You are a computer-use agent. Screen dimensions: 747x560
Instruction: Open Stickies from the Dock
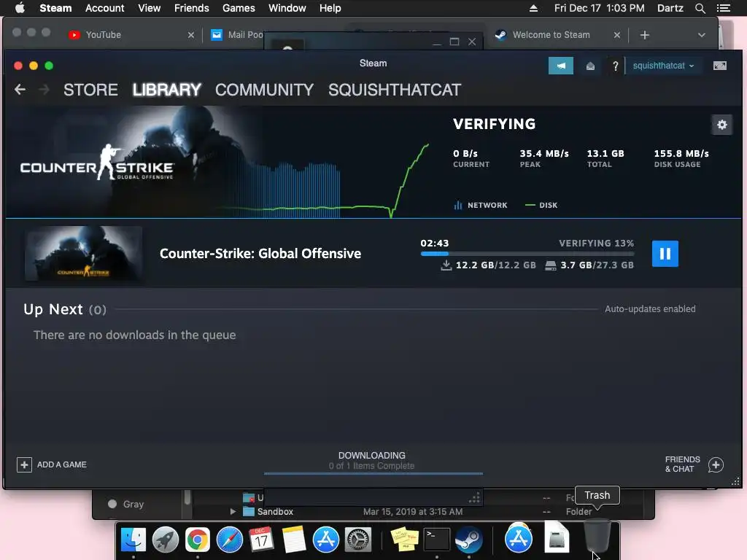pyautogui.click(x=404, y=540)
